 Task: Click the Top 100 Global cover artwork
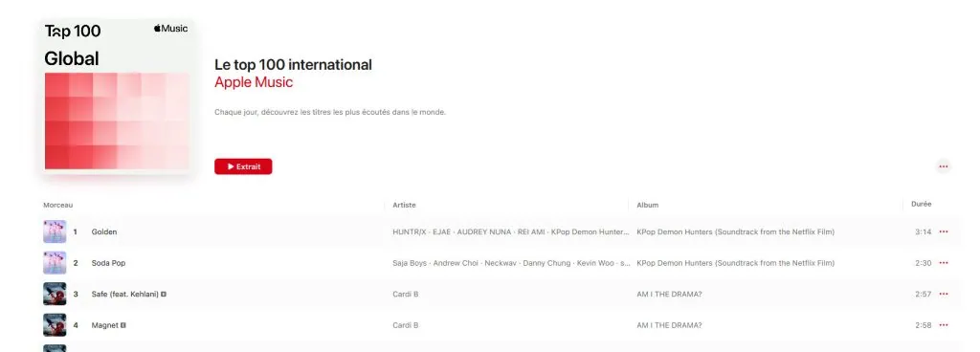(117, 96)
